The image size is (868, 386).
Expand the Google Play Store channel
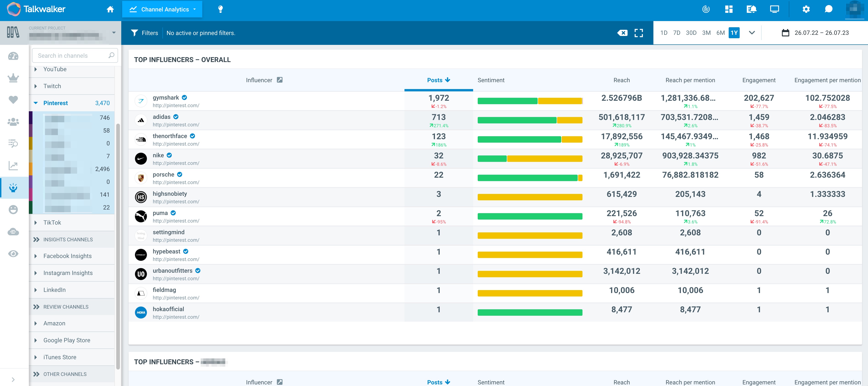36,340
